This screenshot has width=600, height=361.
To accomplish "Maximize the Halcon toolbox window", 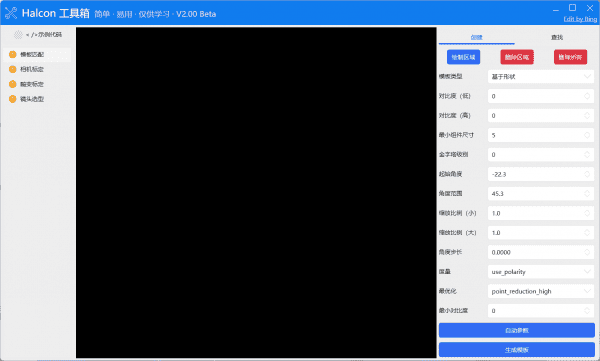I will (x=572, y=8).
